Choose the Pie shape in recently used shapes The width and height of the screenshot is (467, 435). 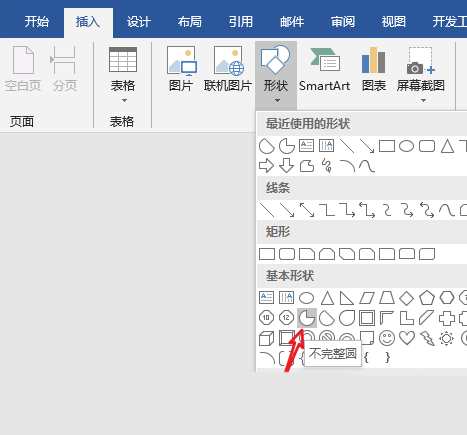coord(287,146)
